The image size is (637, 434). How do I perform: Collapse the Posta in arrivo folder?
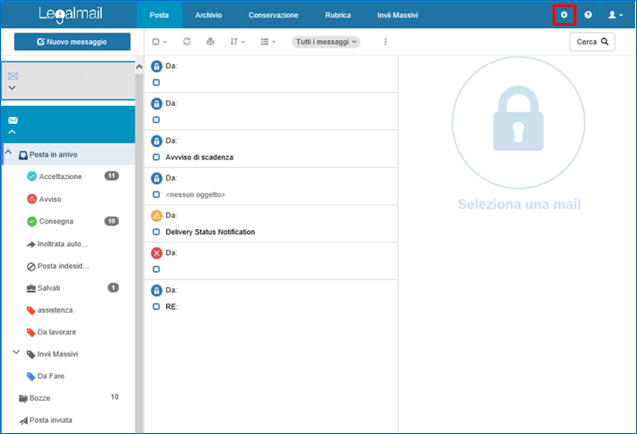9,155
